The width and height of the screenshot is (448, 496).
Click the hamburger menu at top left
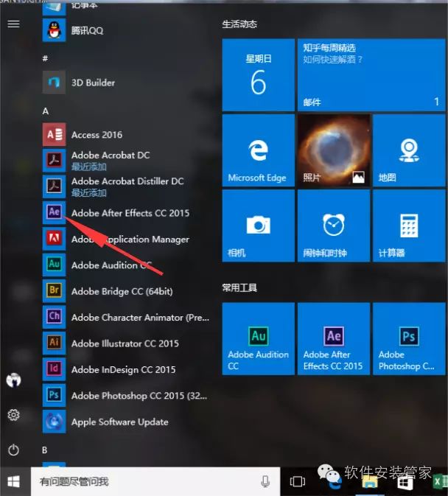click(13, 24)
